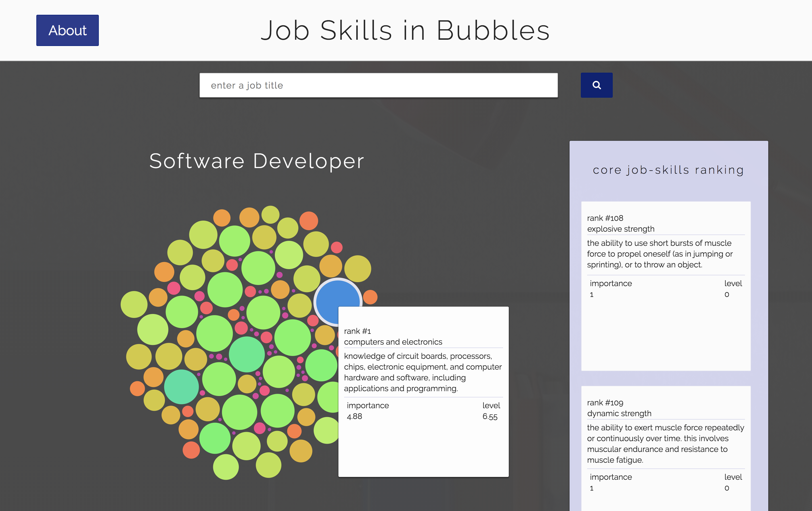Click the core job-skills ranking header
The height and width of the screenshot is (511, 812).
pyautogui.click(x=668, y=170)
